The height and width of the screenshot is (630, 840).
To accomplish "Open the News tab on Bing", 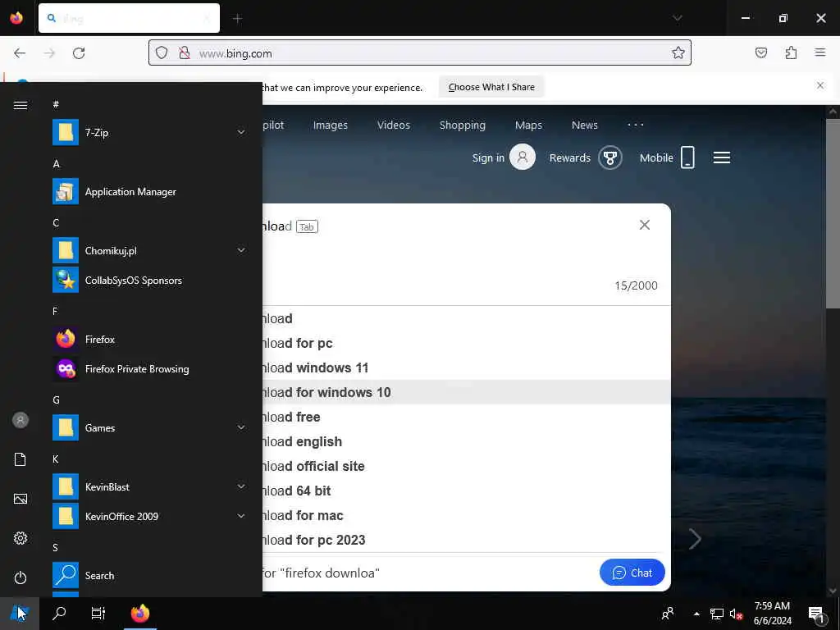I will (x=584, y=125).
